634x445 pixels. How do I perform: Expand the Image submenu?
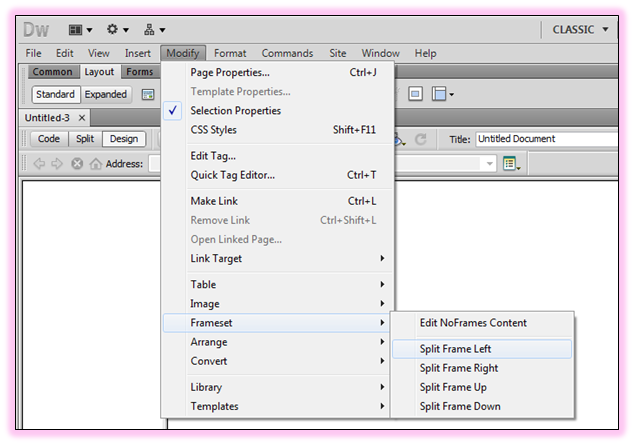coord(278,304)
